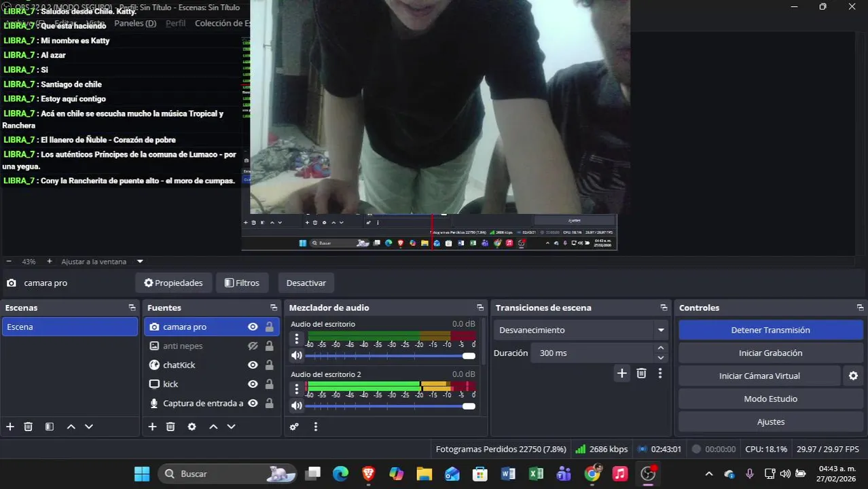Mute Audio del escritorio 2 speaker icon
This screenshot has height=489, width=868.
coord(296,405)
